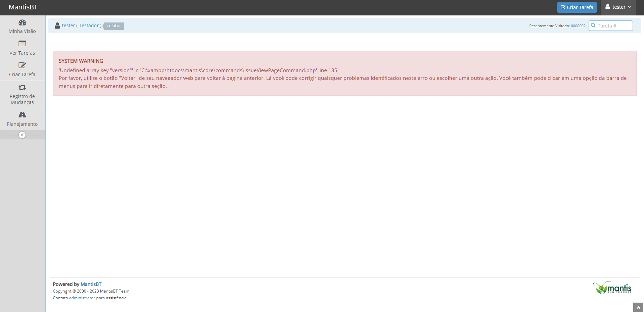
Task: Open recently visited issue 0000002
Action: [578, 26]
